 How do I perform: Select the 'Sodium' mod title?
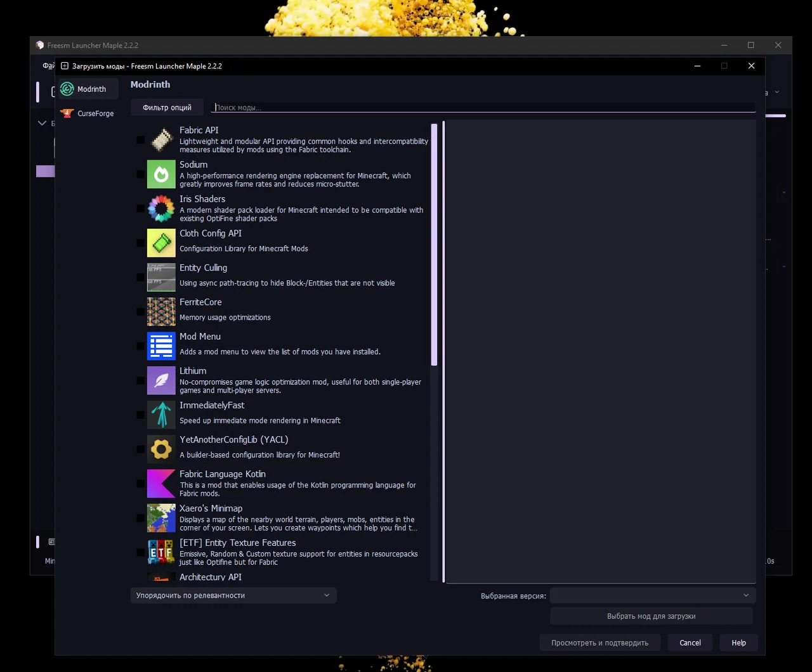tap(193, 164)
